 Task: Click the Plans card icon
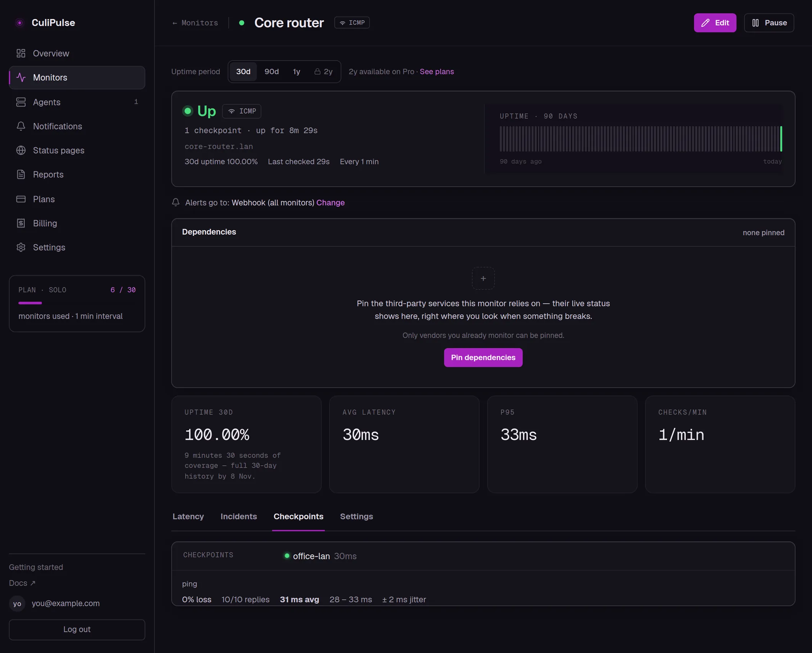click(x=21, y=199)
